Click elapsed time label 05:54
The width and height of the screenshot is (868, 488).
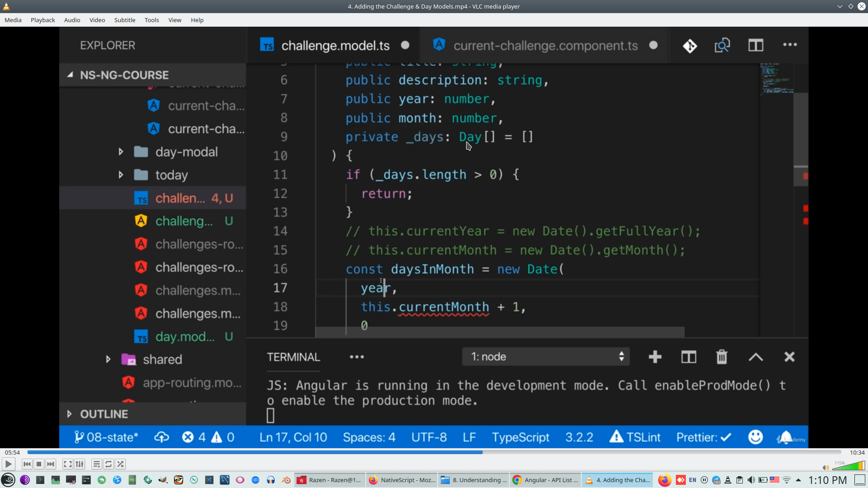(12, 452)
